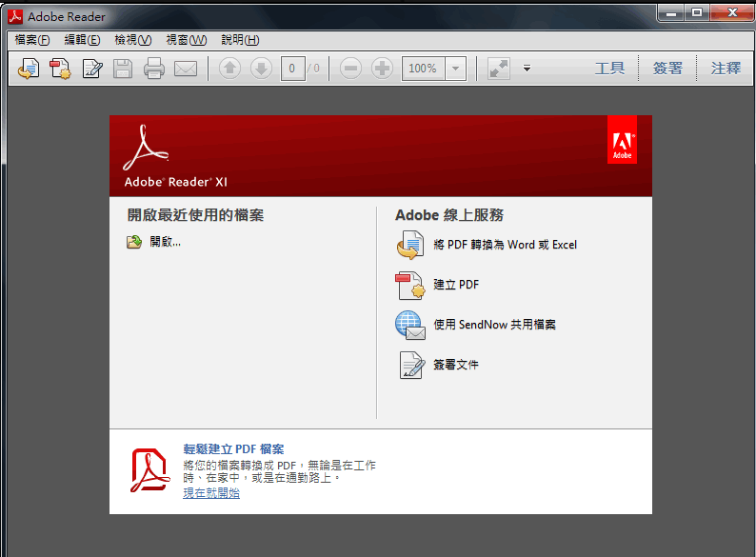This screenshot has height=557, width=756.
Task: Click the 輕鬆建立 PDF 檔案 heading
Action: point(233,449)
